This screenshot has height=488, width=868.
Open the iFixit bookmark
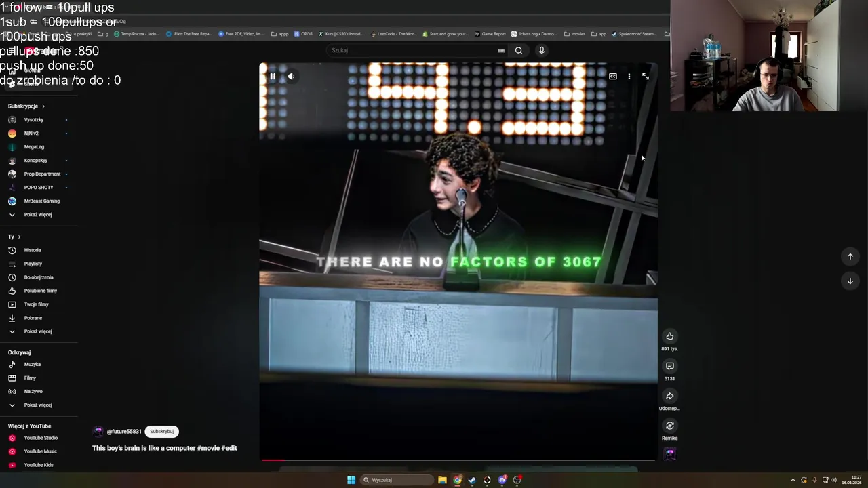pos(189,34)
